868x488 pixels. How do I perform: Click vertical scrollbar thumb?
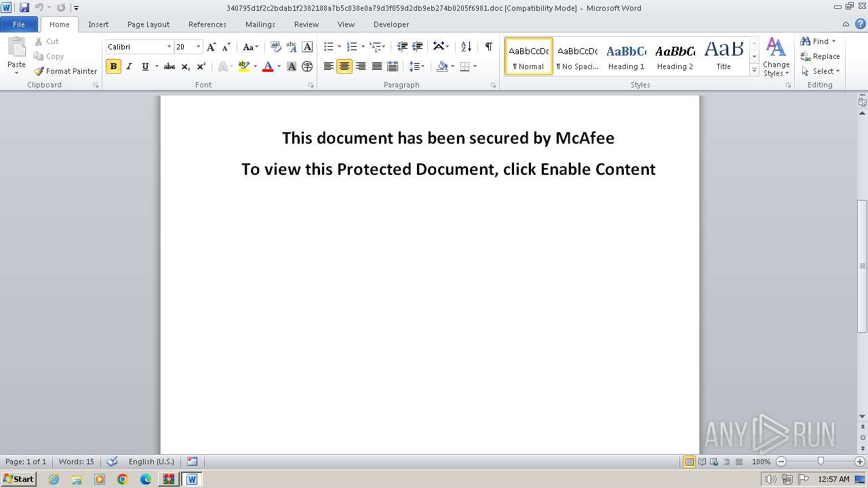pyautogui.click(x=863, y=266)
